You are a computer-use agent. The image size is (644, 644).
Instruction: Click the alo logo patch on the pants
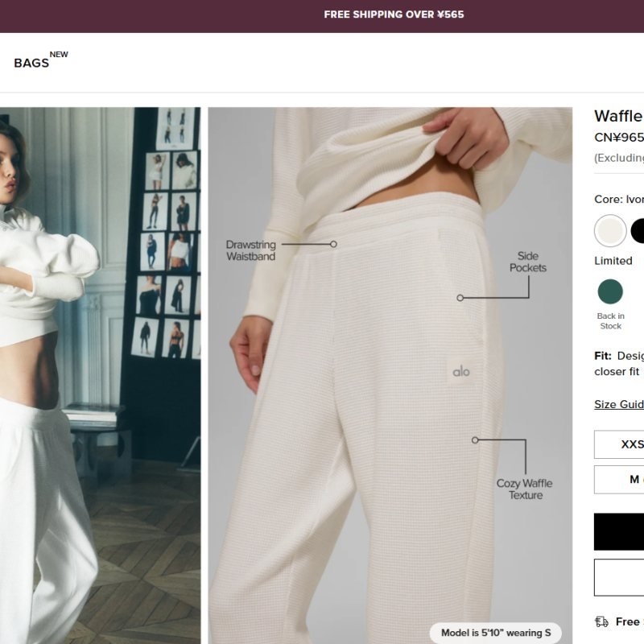tap(460, 372)
